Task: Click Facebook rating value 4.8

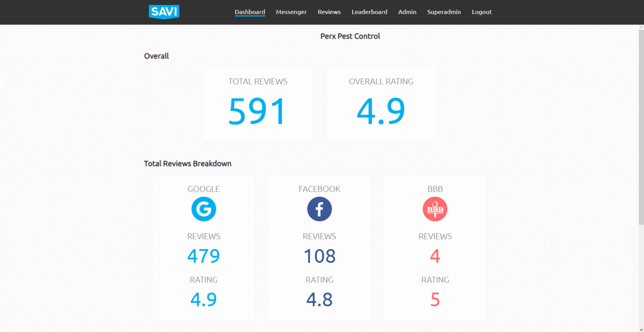Action: click(x=319, y=299)
